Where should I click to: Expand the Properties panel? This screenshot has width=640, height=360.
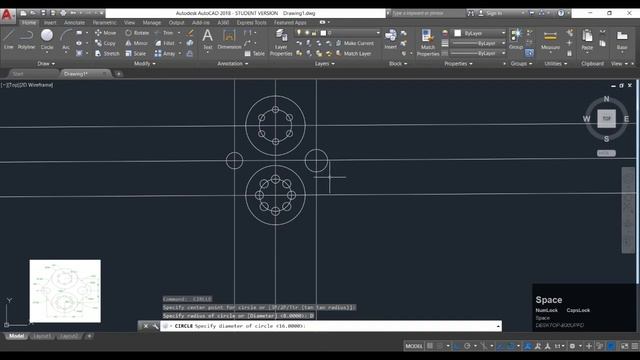click(x=458, y=64)
